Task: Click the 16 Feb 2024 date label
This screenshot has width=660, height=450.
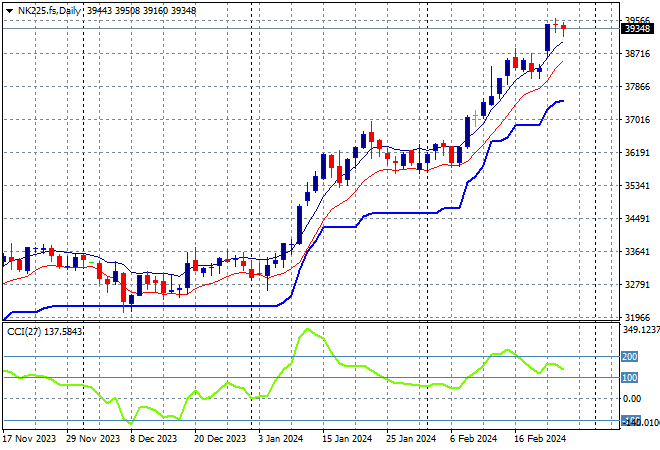Action: [540, 439]
